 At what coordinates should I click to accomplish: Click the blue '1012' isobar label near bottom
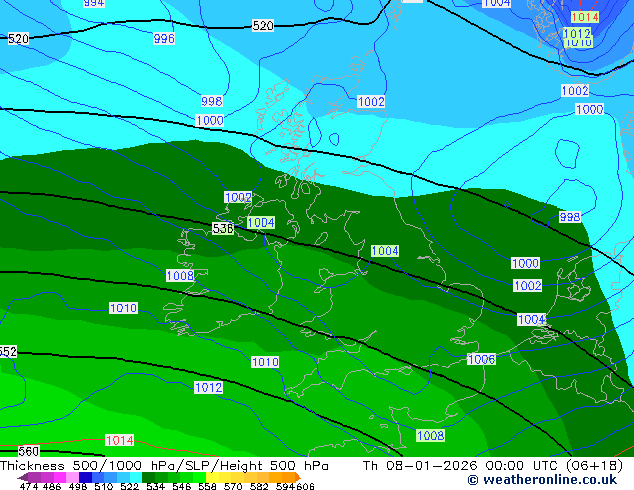[x=209, y=387]
